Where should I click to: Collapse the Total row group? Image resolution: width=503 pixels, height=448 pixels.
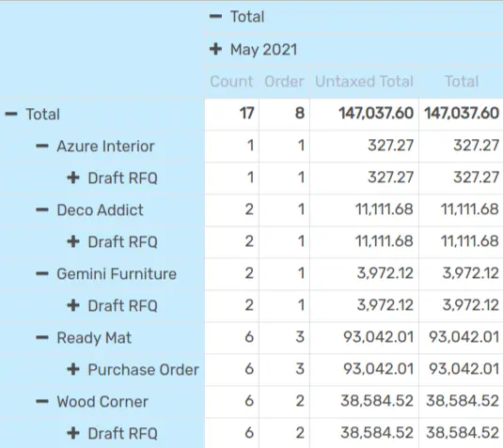click(32, 114)
